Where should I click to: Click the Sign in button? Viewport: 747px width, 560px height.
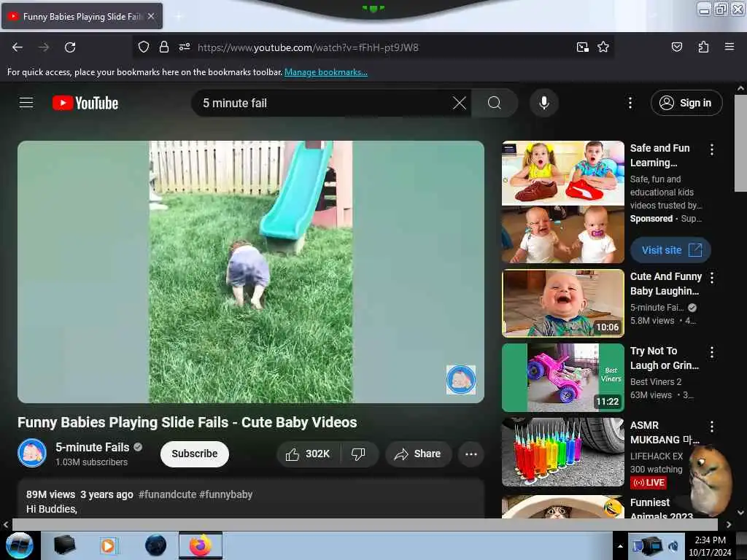point(686,103)
